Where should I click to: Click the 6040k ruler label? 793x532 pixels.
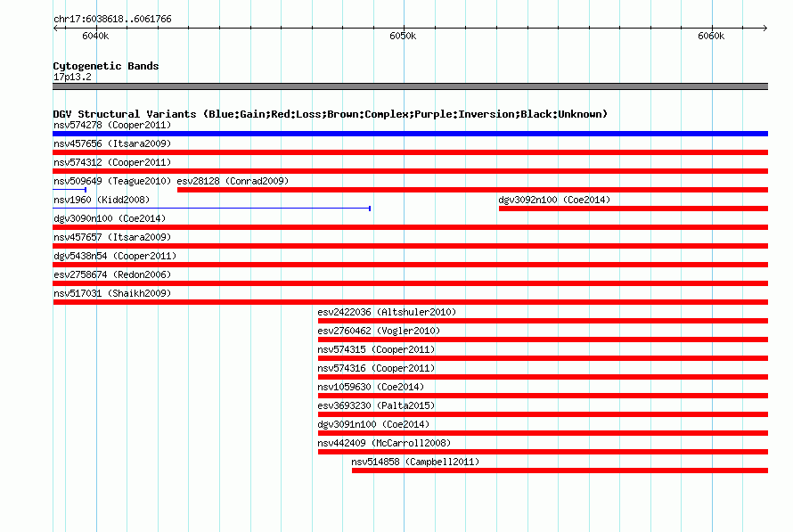tap(95, 36)
